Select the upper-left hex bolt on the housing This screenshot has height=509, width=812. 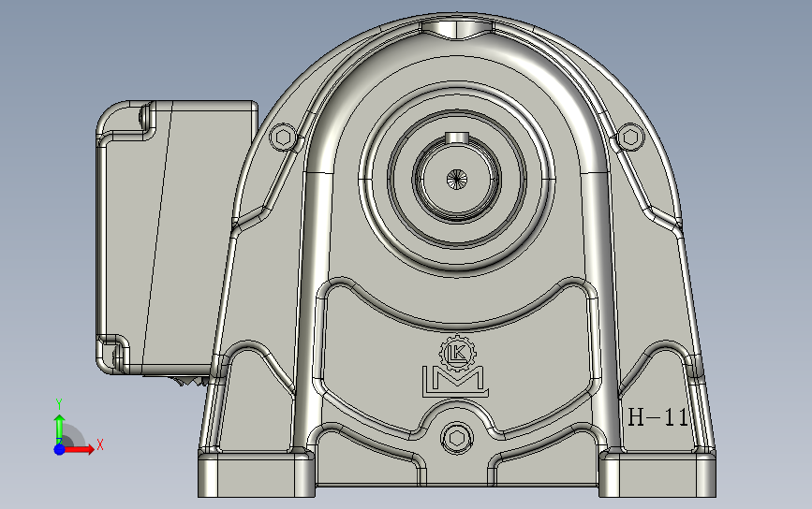click(x=283, y=138)
